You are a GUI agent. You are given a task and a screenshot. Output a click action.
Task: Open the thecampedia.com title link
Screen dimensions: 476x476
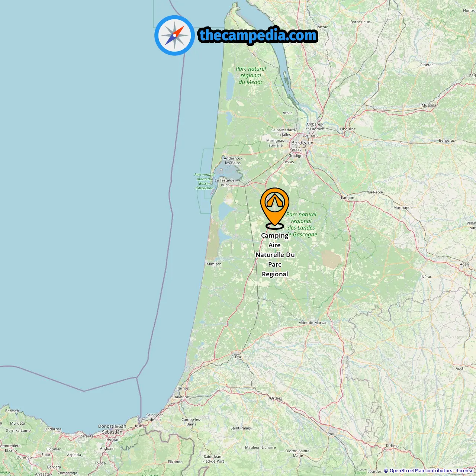(x=258, y=35)
